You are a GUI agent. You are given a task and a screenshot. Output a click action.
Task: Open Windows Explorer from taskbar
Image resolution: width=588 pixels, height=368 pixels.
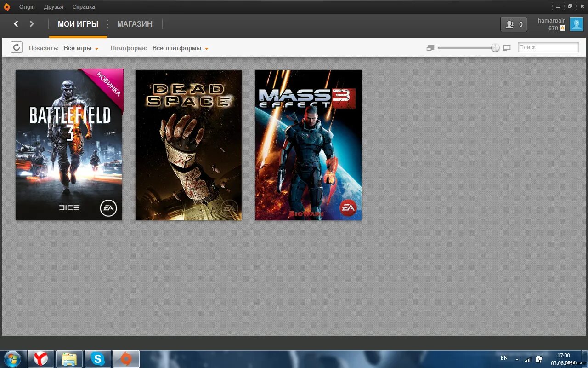click(69, 359)
